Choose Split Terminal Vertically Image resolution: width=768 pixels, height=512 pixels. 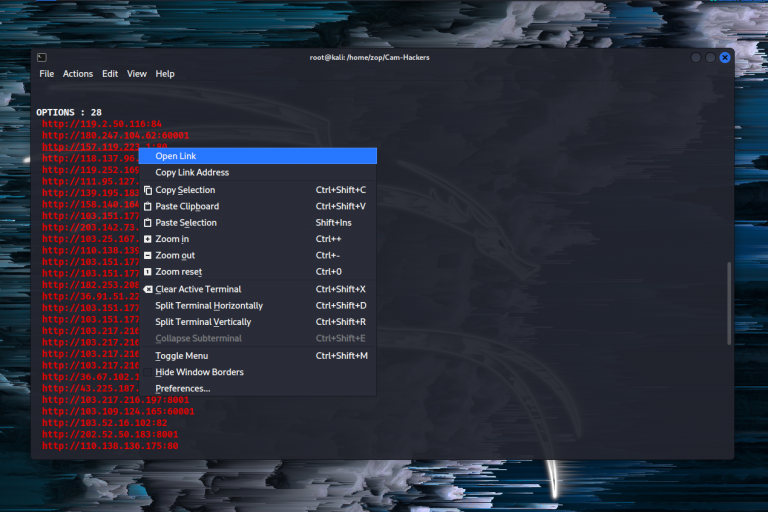[x=203, y=322]
